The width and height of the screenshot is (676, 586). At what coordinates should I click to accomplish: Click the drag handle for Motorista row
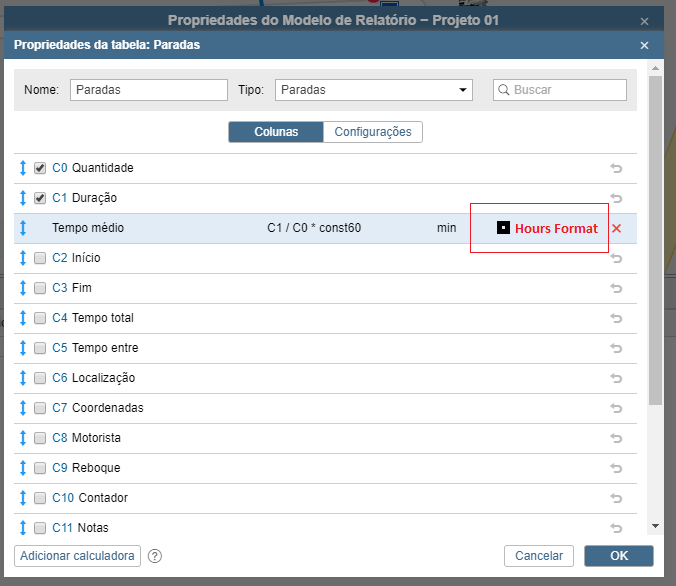pos(23,438)
